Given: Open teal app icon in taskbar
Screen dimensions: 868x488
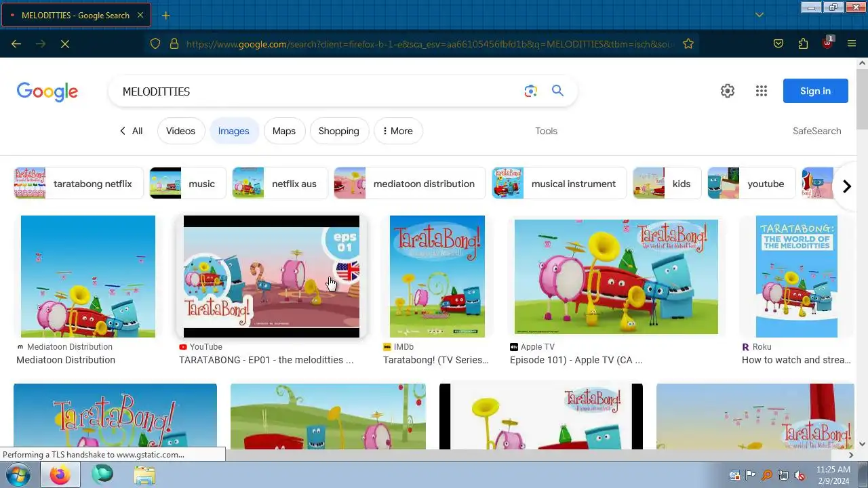Looking at the screenshot, I should tap(102, 475).
